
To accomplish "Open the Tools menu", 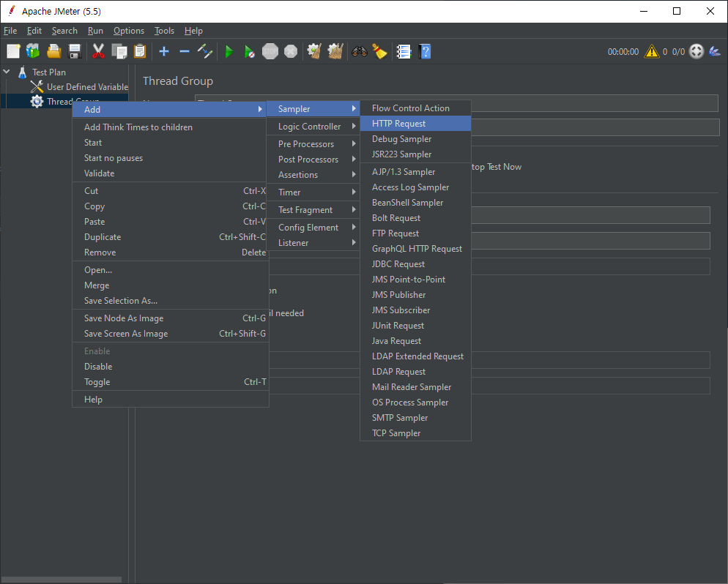I will (x=164, y=31).
